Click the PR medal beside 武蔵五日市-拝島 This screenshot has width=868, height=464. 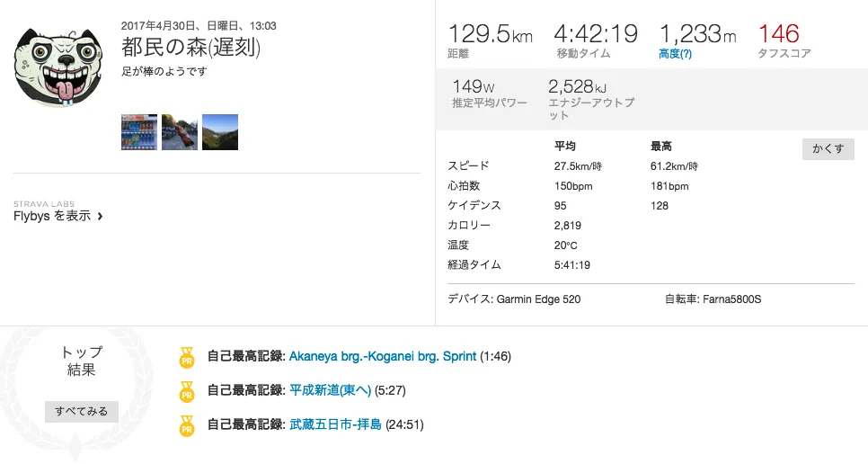coord(187,425)
